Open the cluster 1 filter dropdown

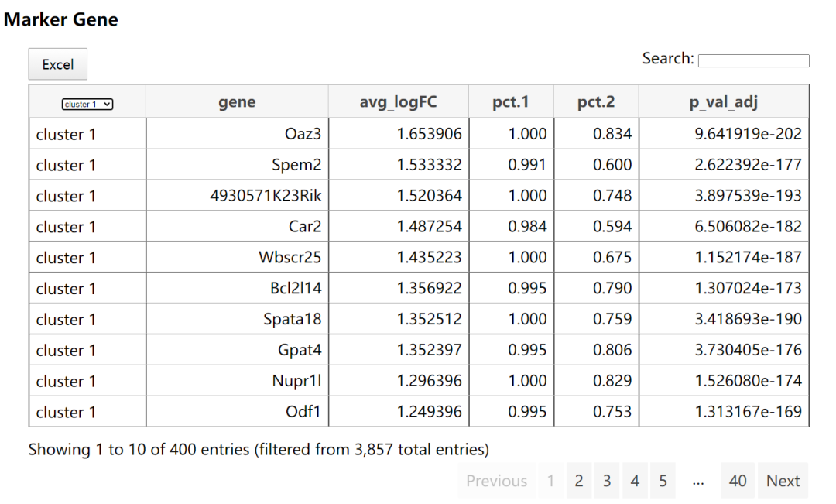click(x=87, y=104)
